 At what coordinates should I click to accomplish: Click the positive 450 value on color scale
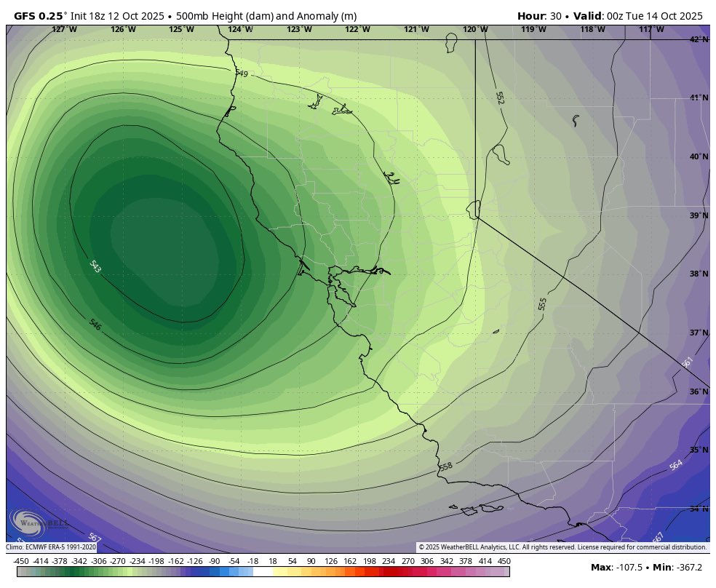504,561
